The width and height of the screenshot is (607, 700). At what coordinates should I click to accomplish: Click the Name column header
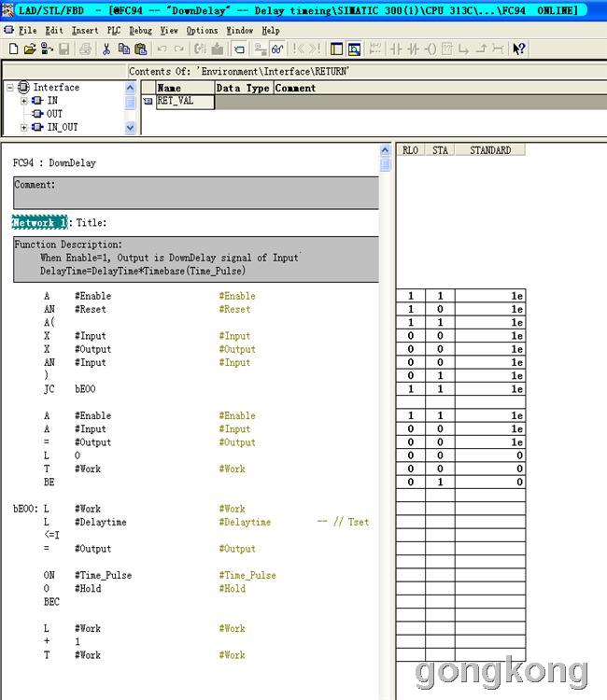pos(185,88)
